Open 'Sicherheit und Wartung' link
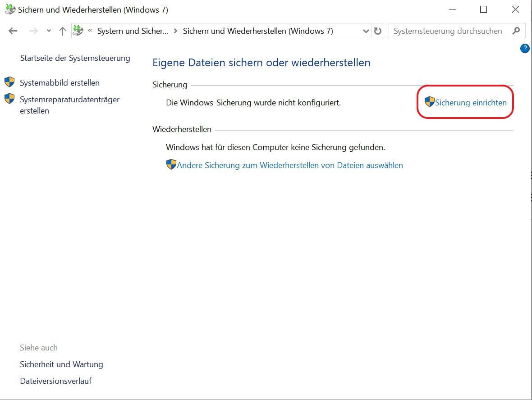Viewport: 532px width, 400px height. coord(61,364)
